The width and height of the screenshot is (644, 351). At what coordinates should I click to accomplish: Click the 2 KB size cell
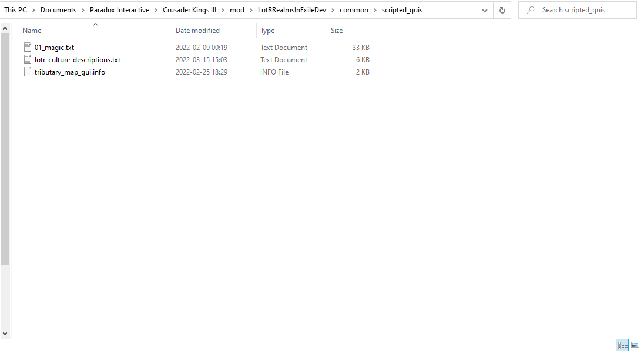[x=363, y=72]
